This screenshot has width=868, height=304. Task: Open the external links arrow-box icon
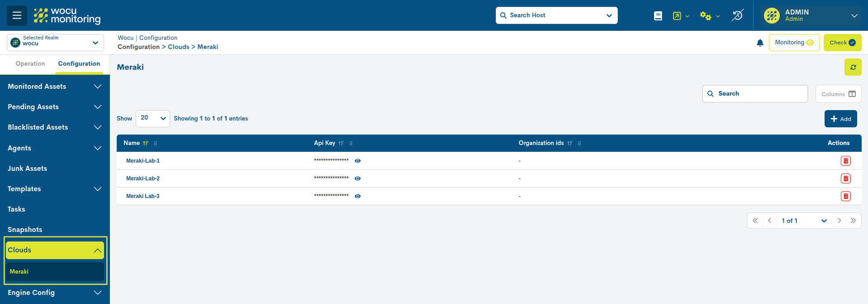click(677, 16)
